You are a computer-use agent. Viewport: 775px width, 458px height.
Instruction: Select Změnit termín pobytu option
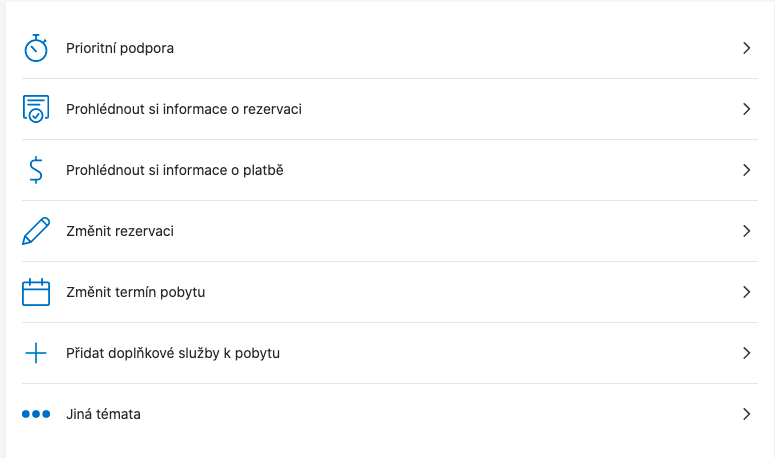pos(135,292)
